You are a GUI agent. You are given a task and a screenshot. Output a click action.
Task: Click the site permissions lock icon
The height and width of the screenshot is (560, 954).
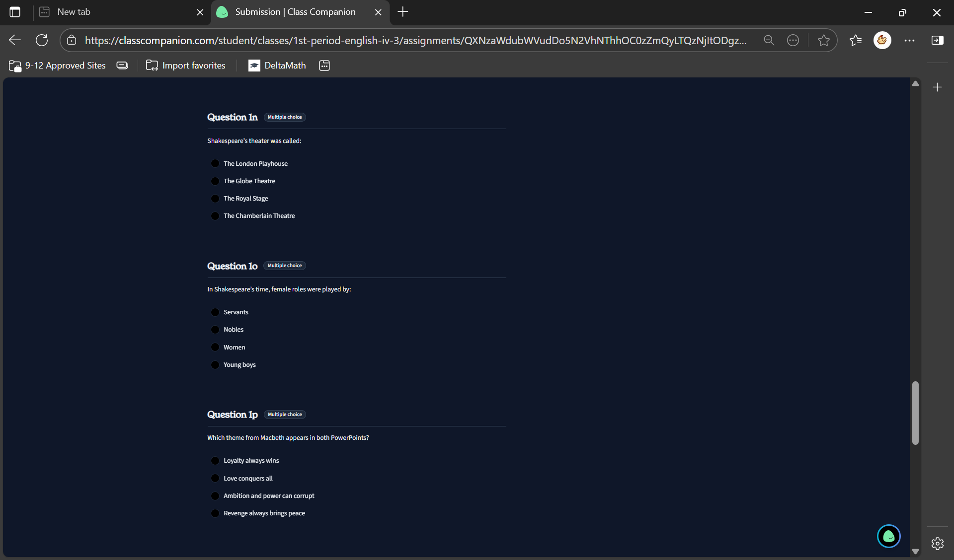[72, 40]
